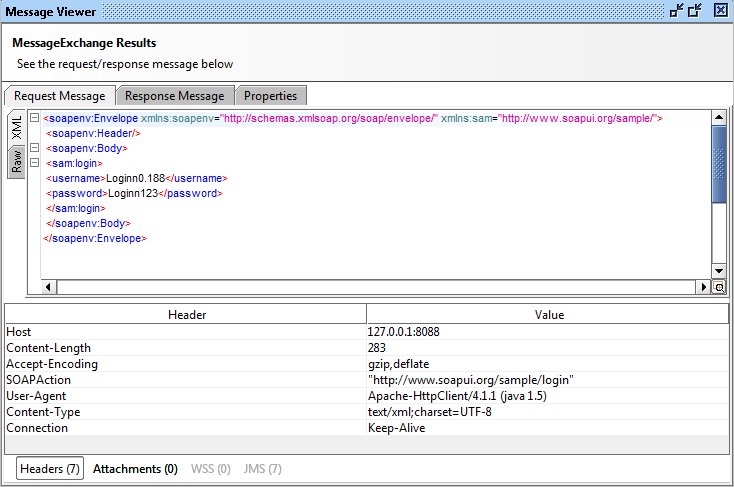Click the soapenv:Header line in XML
This screenshot has height=487, width=734.
pyautogui.click(x=94, y=133)
